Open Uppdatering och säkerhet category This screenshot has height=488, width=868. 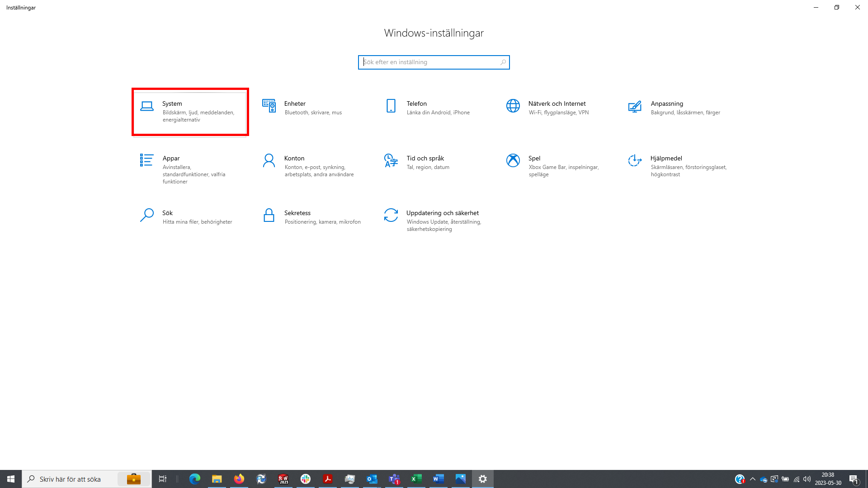pos(442,213)
